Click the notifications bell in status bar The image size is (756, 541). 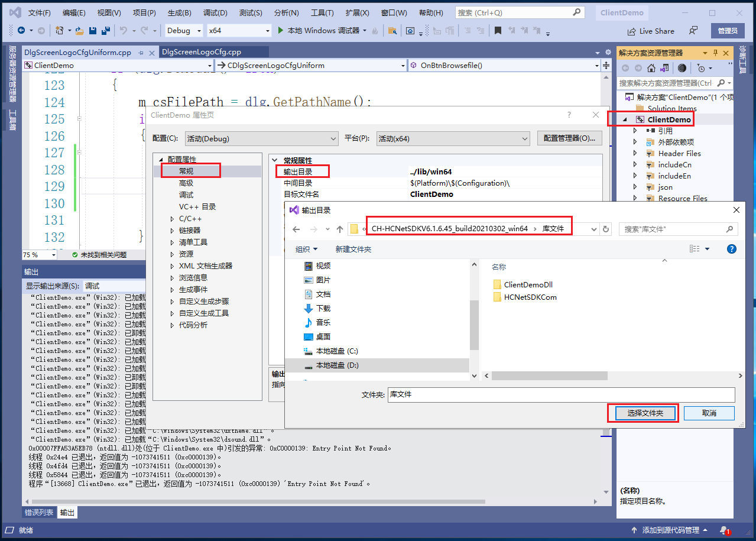(724, 530)
